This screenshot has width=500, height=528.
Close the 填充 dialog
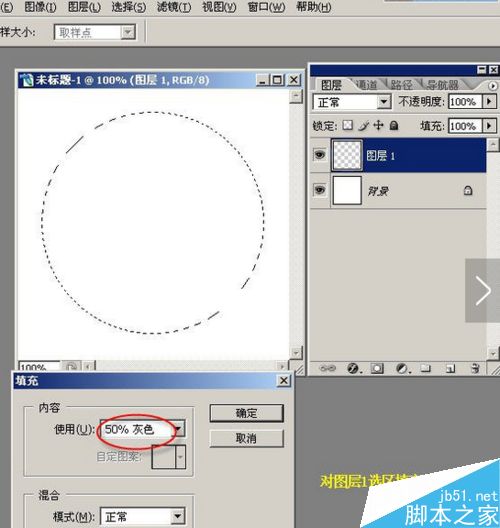click(x=284, y=381)
